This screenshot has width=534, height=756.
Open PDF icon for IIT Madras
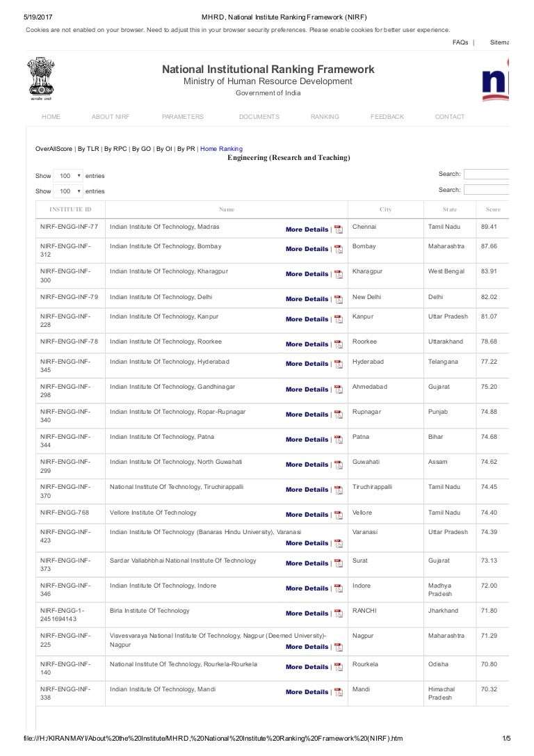(x=339, y=230)
